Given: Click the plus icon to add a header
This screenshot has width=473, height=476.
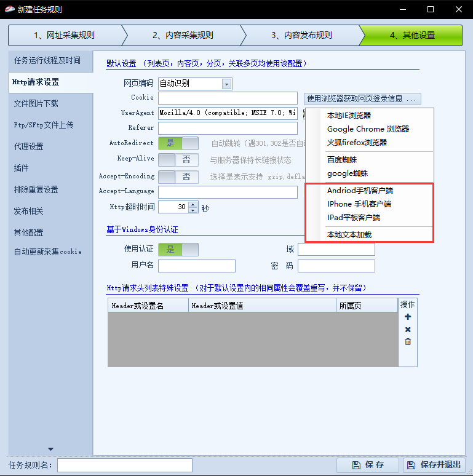Looking at the screenshot, I should [x=407, y=317].
